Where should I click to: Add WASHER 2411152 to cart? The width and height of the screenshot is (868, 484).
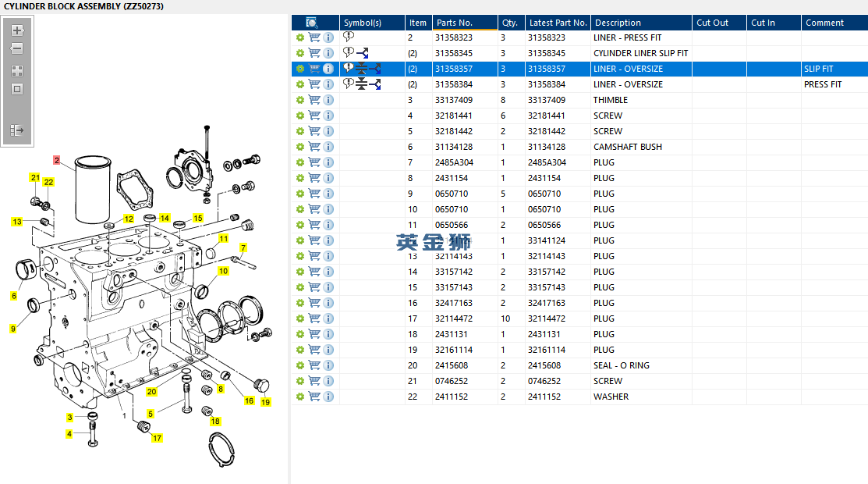tap(314, 397)
